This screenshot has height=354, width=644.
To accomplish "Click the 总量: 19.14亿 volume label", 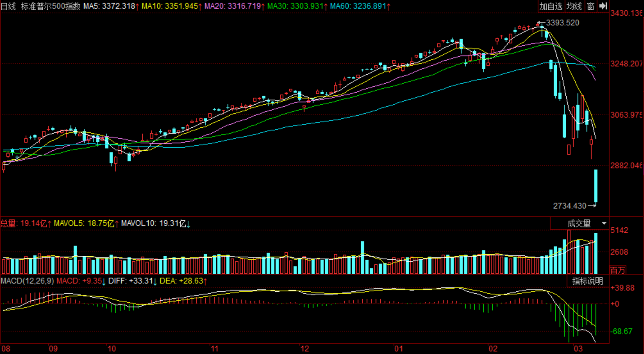I will [26, 223].
